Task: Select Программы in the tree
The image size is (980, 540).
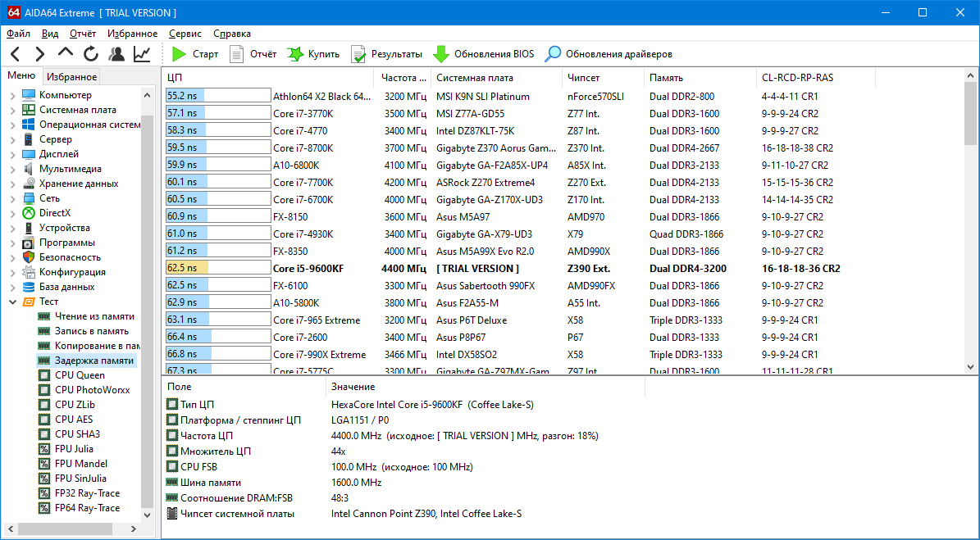Action: 67,243
